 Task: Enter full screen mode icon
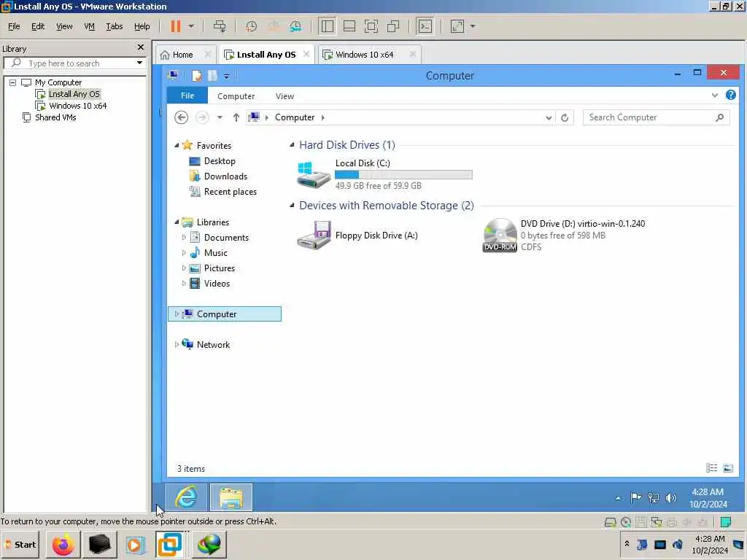371,26
